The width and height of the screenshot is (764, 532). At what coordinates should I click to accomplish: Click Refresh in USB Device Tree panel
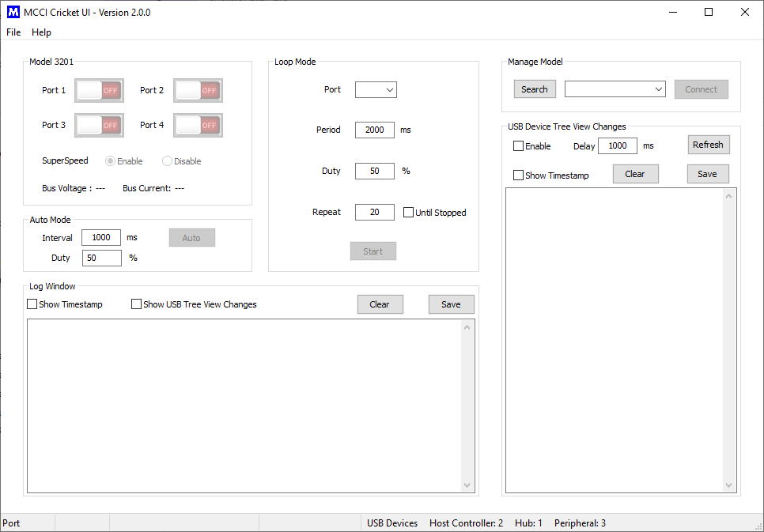pyautogui.click(x=708, y=145)
